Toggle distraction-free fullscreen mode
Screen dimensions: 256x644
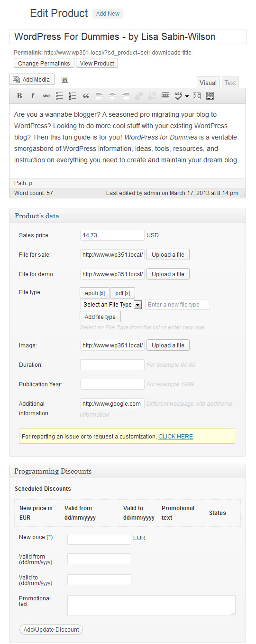pyautogui.click(x=197, y=96)
